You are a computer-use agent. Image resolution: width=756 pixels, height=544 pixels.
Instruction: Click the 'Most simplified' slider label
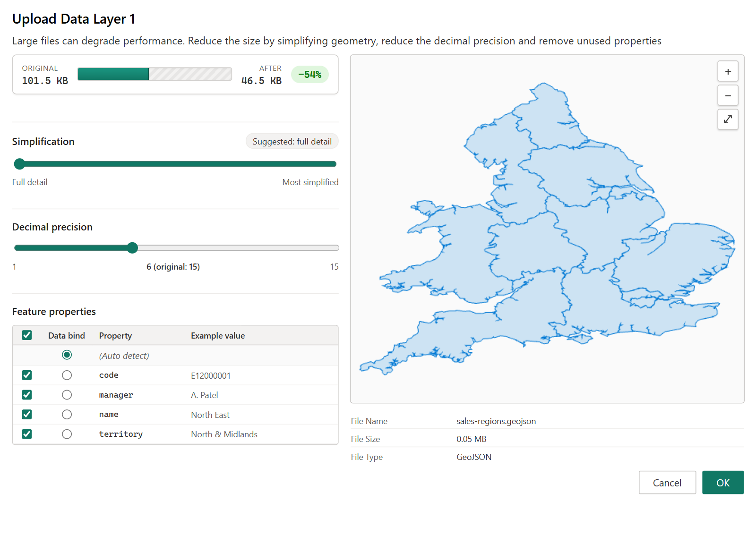tap(310, 182)
